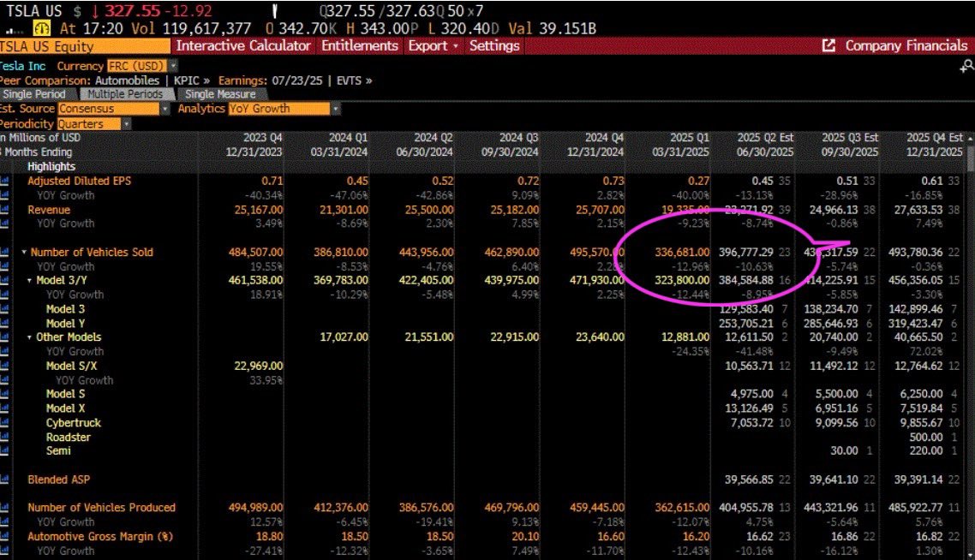Select the Roadster estimate 500.00
Image resolution: width=975 pixels, height=560 pixels.
pyautogui.click(x=926, y=437)
